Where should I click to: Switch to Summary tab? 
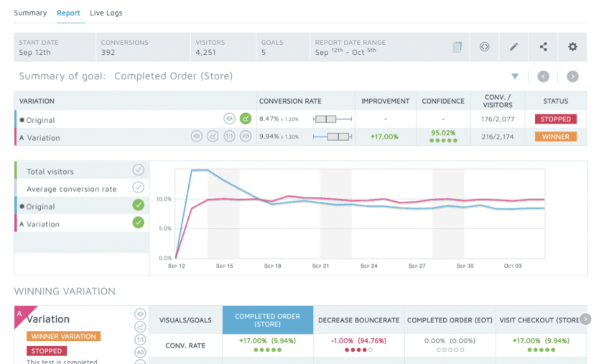coord(30,13)
